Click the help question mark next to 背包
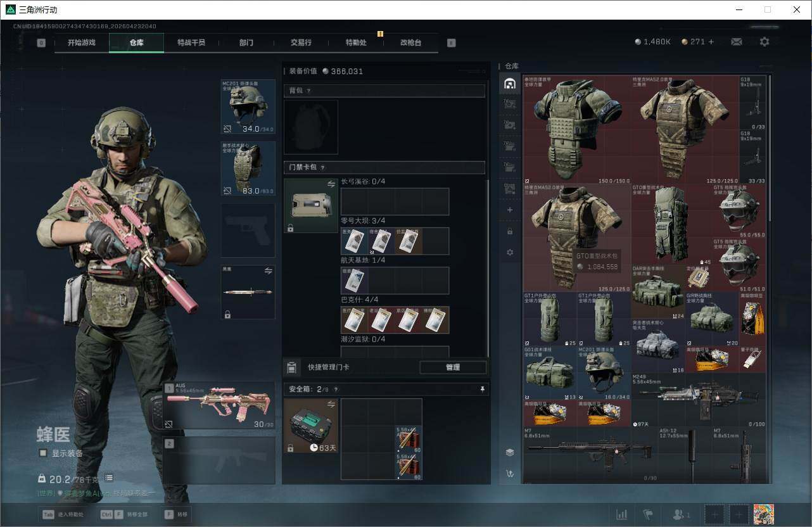812x527 pixels. pos(308,91)
